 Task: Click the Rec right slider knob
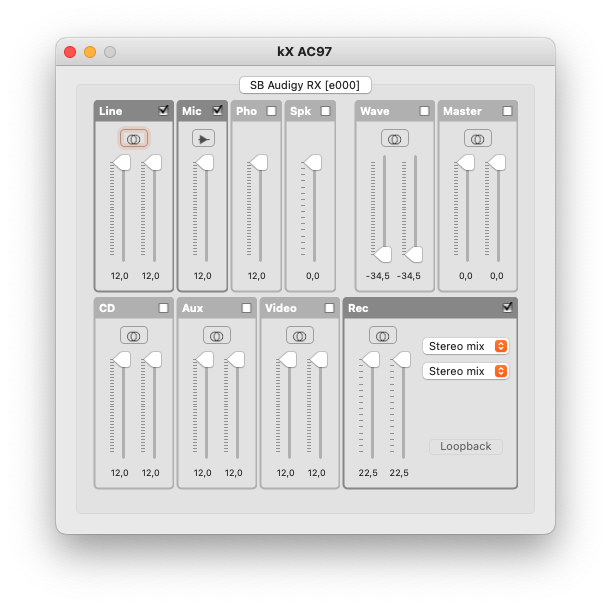(x=402, y=359)
